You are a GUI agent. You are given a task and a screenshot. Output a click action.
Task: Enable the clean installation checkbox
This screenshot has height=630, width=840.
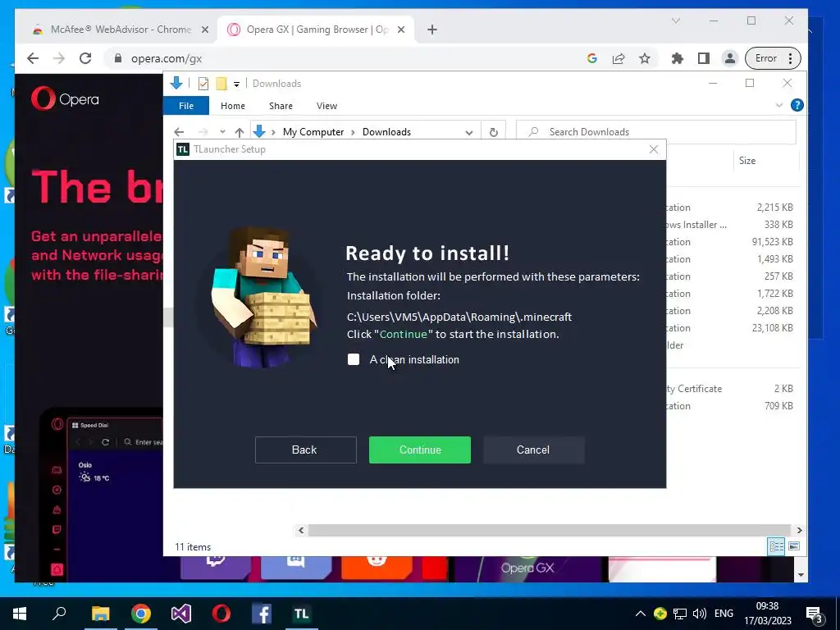[x=354, y=359]
